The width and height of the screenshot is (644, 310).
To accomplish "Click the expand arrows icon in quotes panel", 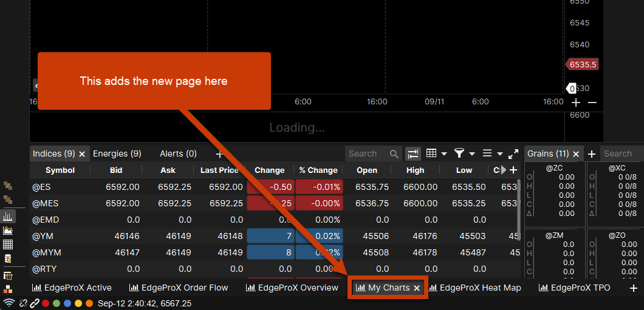I will [x=513, y=154].
